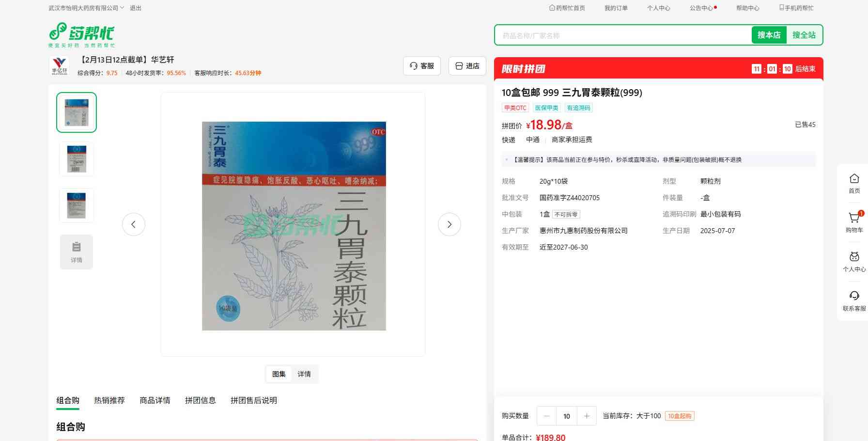The height and width of the screenshot is (441, 868).
Task: Show previous product image with left arrow
Action: tap(134, 224)
